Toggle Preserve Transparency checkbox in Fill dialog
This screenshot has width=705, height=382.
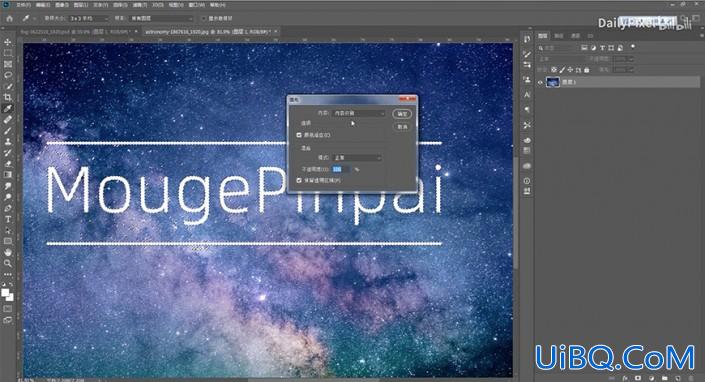pyautogui.click(x=299, y=180)
